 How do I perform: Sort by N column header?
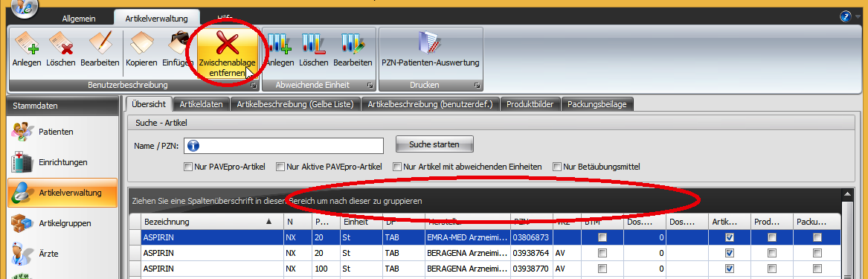click(297, 222)
